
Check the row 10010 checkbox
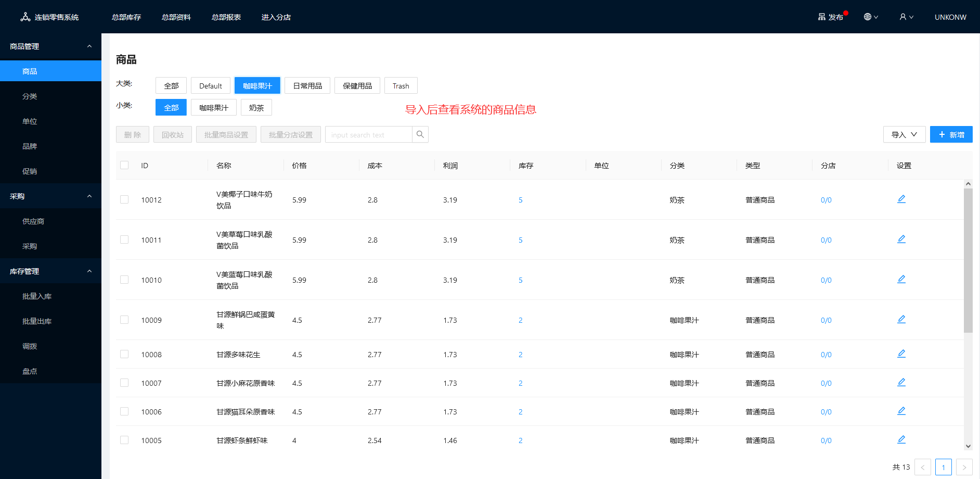pyautogui.click(x=124, y=280)
